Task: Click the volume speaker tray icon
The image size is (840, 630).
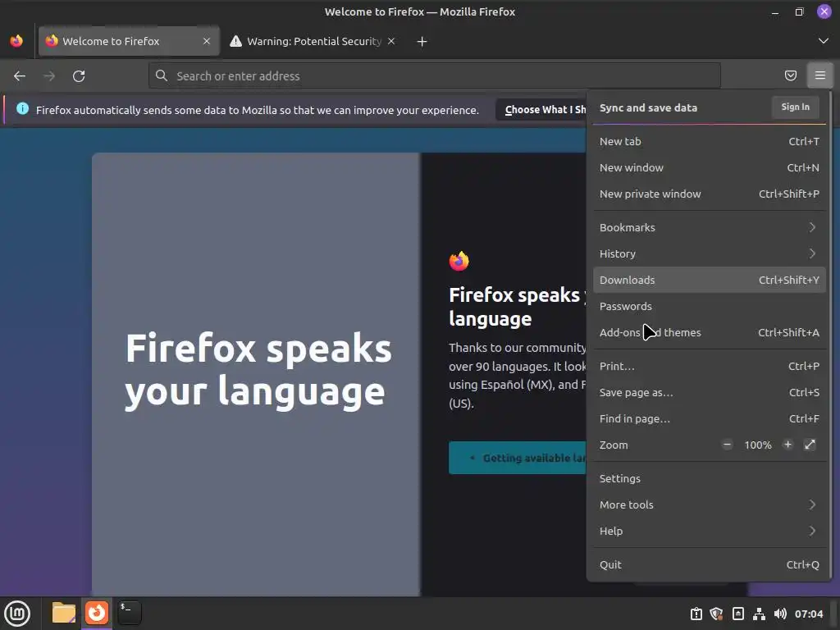Action: coord(781,614)
